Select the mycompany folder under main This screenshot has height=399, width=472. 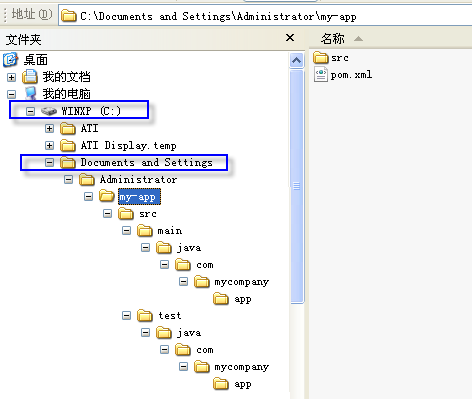(x=241, y=282)
